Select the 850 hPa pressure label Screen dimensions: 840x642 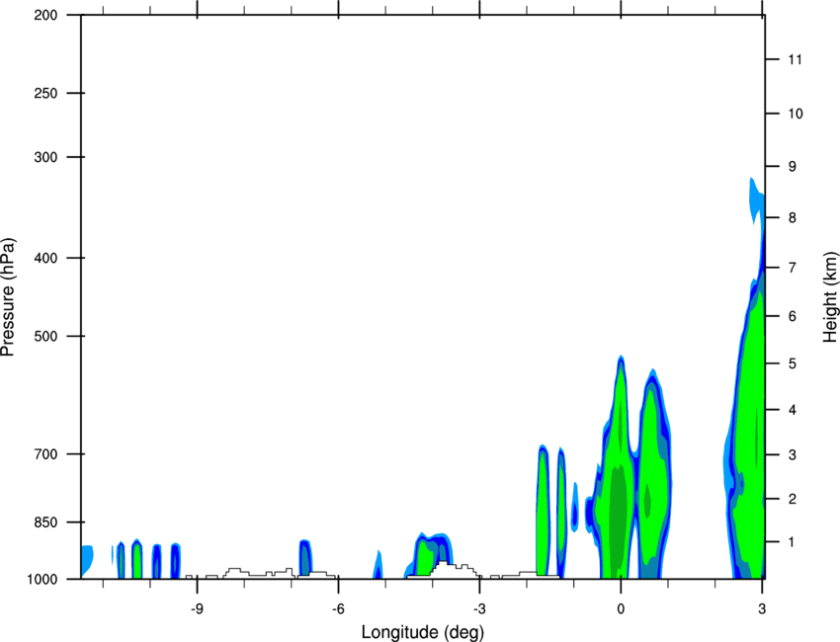(45, 522)
